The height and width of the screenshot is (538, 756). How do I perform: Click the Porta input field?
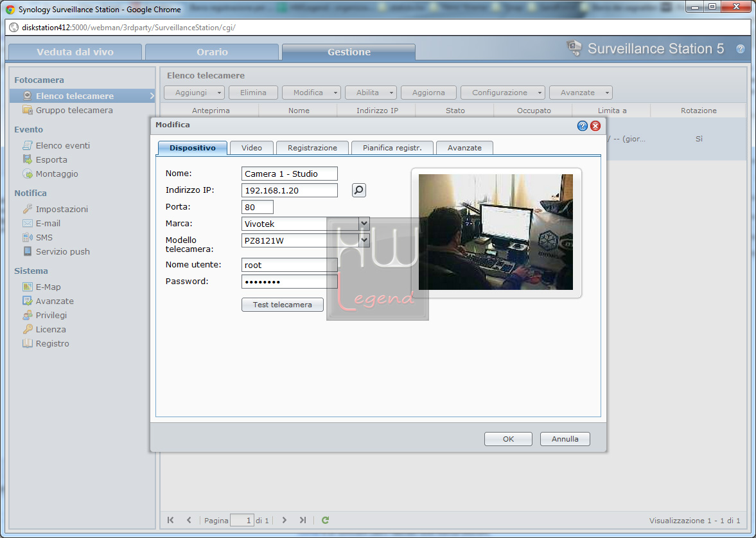pyautogui.click(x=258, y=207)
